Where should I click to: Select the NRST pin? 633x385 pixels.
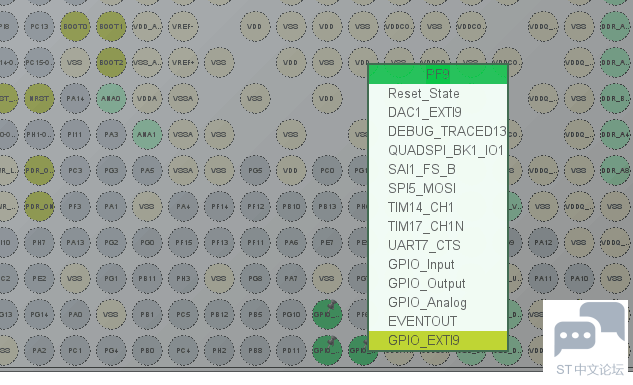coord(39,98)
